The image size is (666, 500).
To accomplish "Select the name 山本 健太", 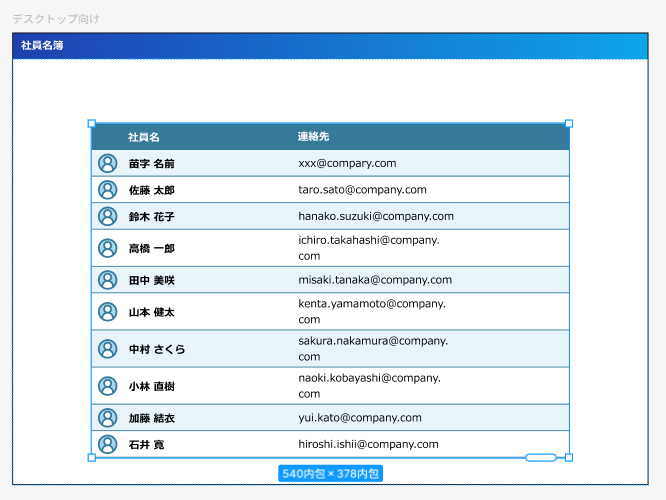I will (152, 312).
